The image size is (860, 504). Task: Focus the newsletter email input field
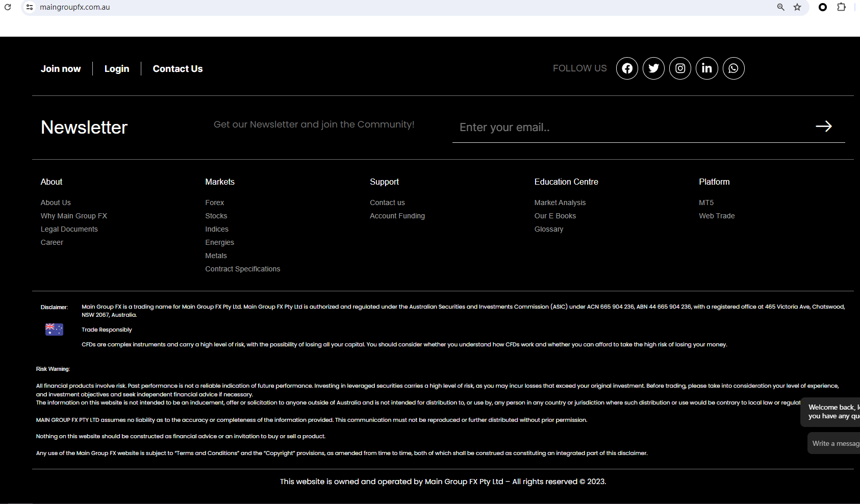(627, 128)
